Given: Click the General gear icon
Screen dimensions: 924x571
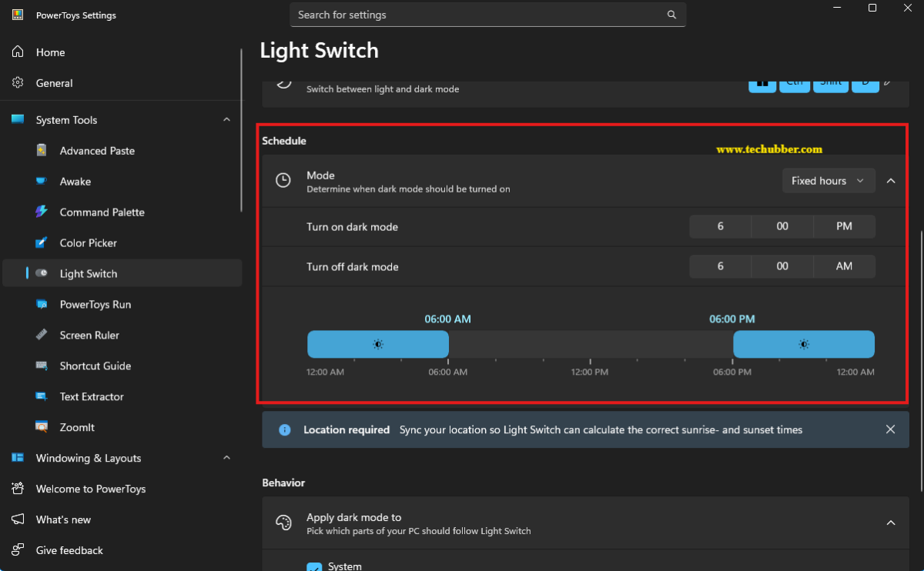Looking at the screenshot, I should click(x=18, y=83).
